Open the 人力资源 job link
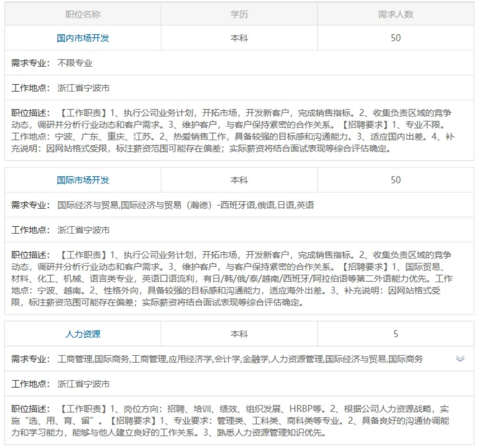This screenshot has height=448, width=478. pyautogui.click(x=83, y=334)
